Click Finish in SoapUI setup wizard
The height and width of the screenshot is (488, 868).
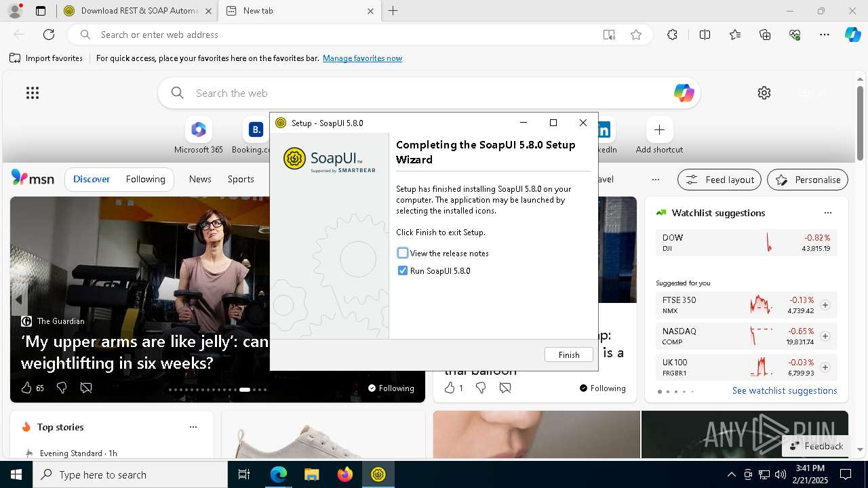click(568, 354)
